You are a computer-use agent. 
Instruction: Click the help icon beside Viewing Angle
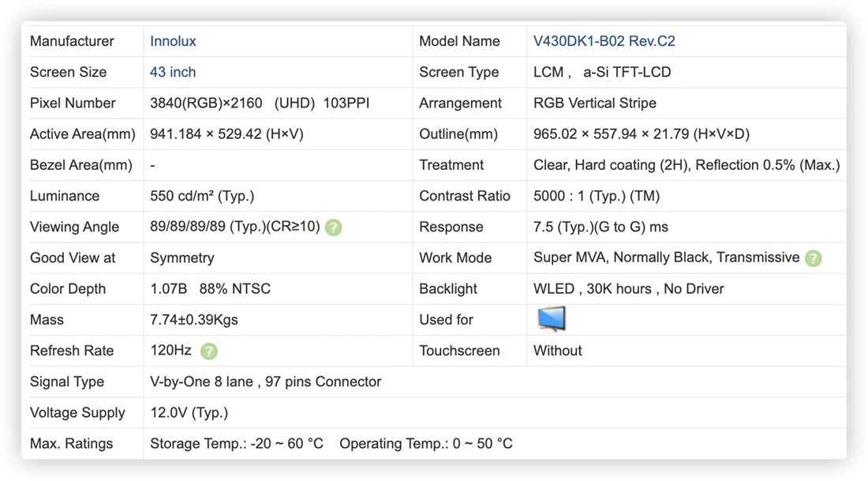333,227
